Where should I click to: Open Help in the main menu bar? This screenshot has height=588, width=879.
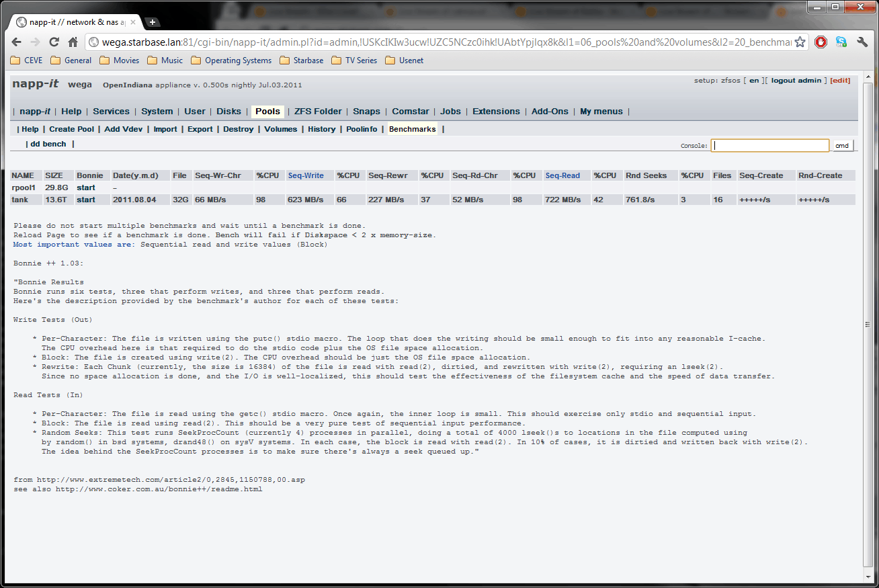[71, 112]
